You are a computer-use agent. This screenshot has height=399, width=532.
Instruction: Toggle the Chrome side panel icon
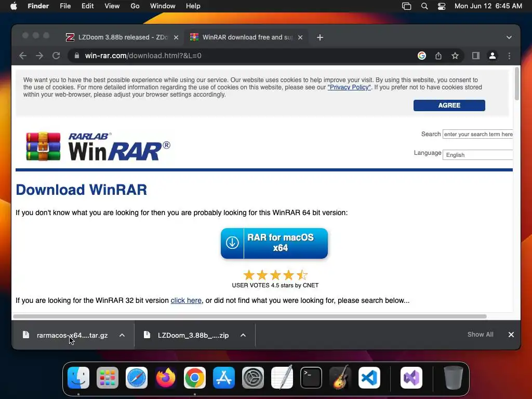click(x=476, y=56)
